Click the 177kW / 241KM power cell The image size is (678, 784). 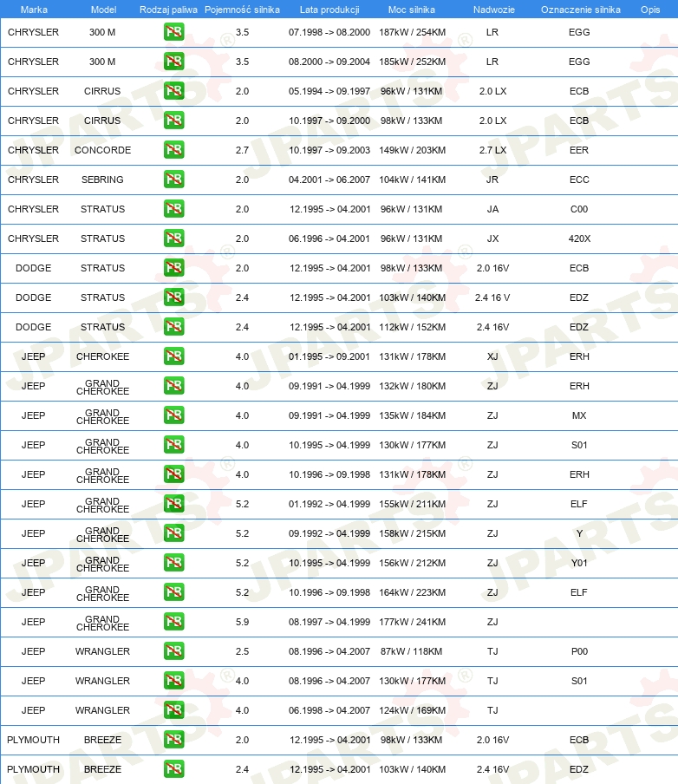pos(413,622)
